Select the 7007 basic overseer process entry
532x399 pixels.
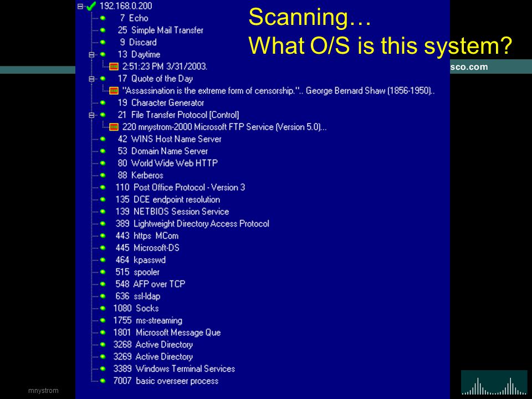point(166,381)
